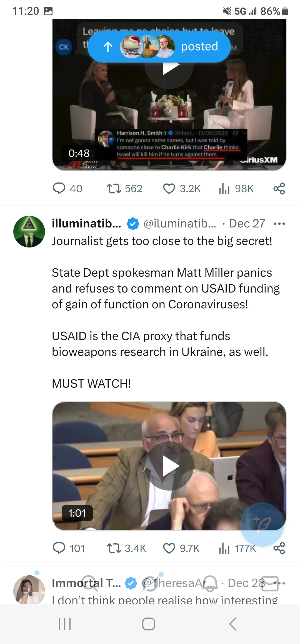Screen dimensions: 300x644
Task: Tap reply icon on illuminatibot tweet
Action: [x=59, y=548]
